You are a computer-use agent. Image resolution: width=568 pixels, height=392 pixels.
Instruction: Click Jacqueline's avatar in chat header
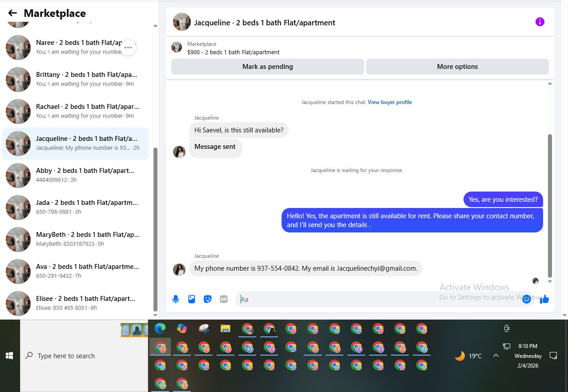coord(182,22)
